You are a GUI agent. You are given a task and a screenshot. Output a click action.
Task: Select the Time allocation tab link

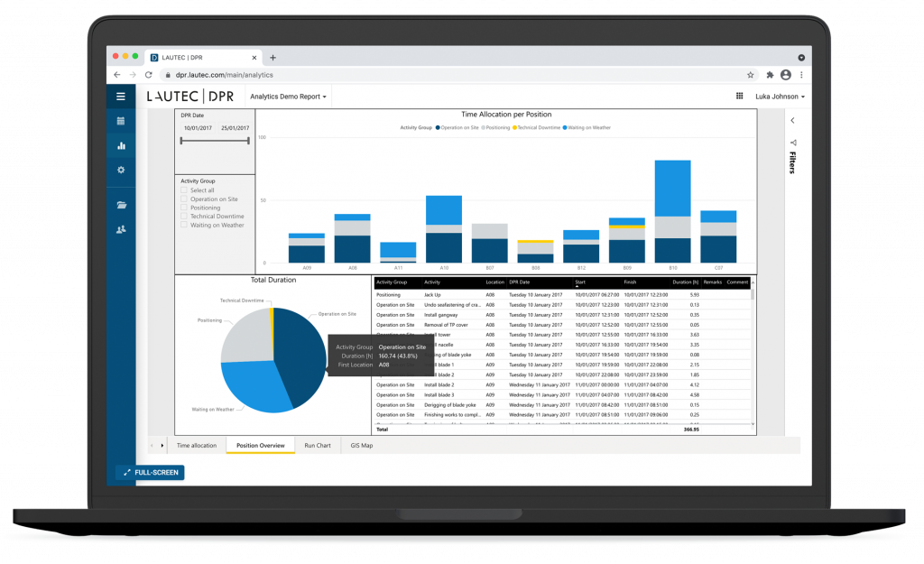pos(197,445)
